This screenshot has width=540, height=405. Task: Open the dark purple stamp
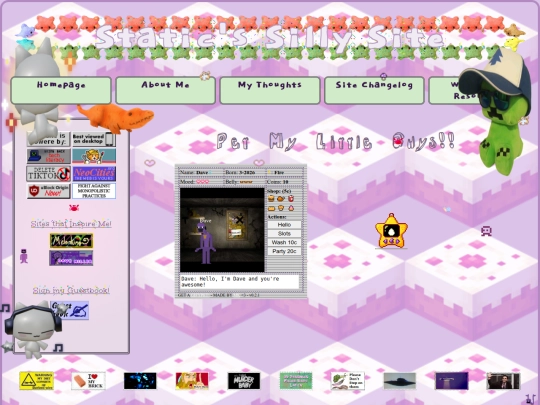(x=452, y=381)
